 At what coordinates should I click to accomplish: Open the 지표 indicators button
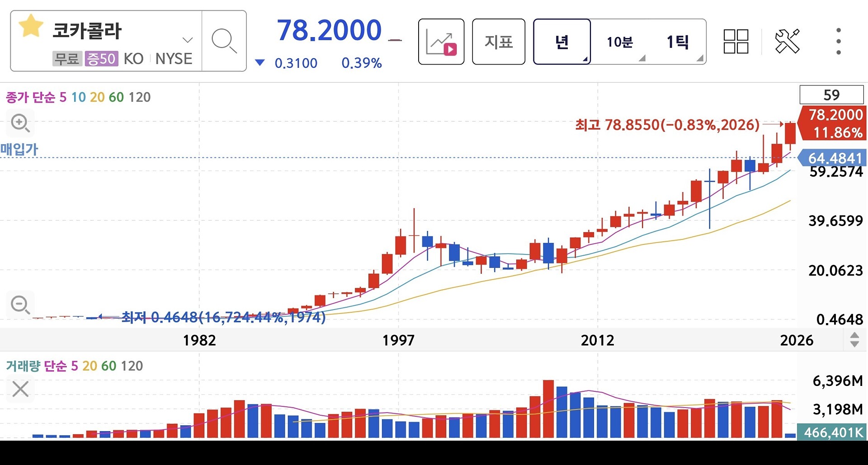(x=499, y=42)
